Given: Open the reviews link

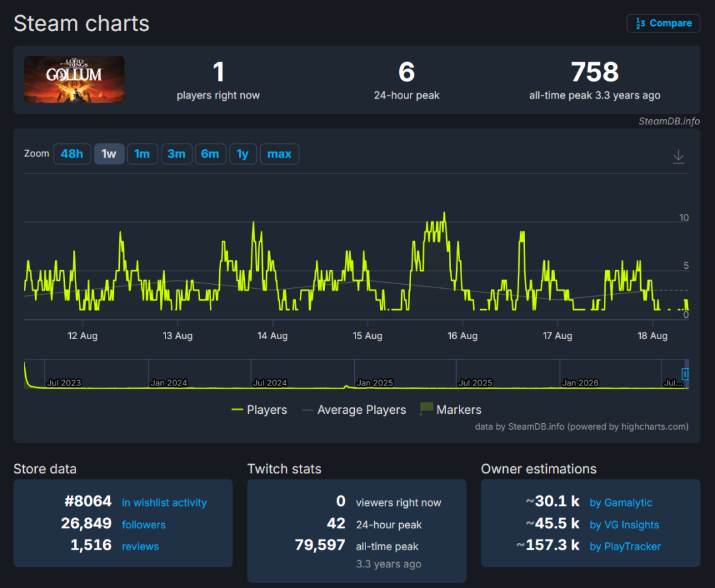Looking at the screenshot, I should [x=140, y=546].
